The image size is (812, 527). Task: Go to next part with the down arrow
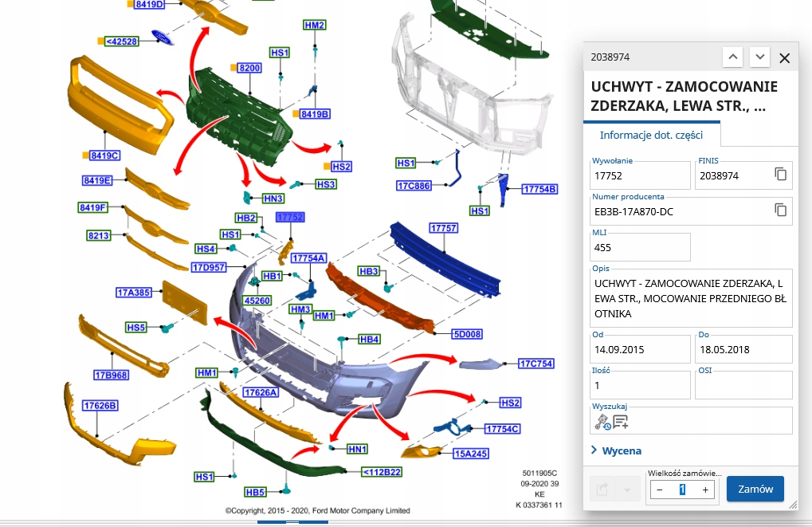pyautogui.click(x=759, y=57)
